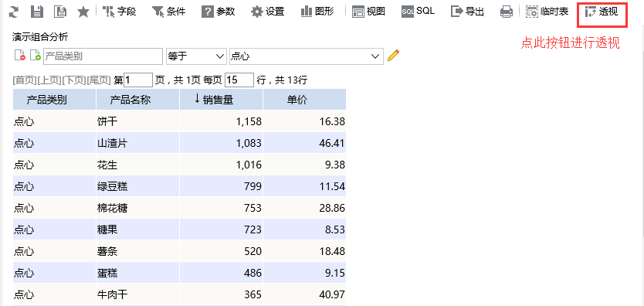Click the 产品类别 condition input field
Screen dimensions: 644x306
[x=103, y=56]
